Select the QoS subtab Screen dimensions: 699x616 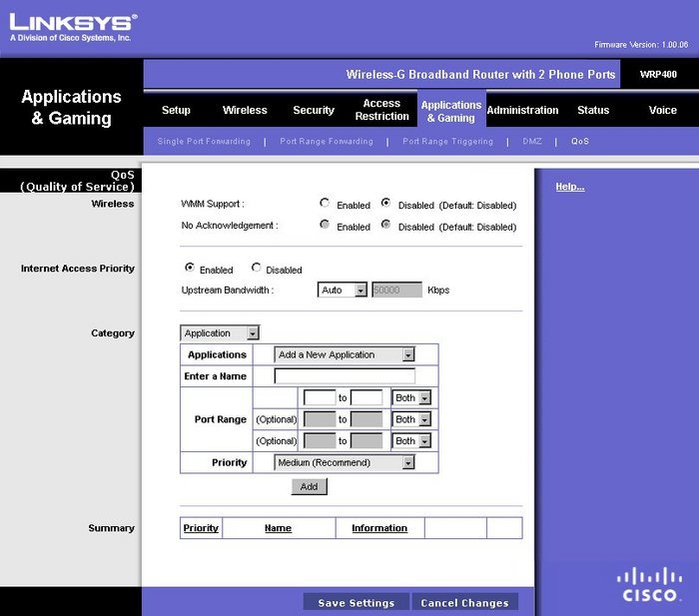[x=580, y=142]
